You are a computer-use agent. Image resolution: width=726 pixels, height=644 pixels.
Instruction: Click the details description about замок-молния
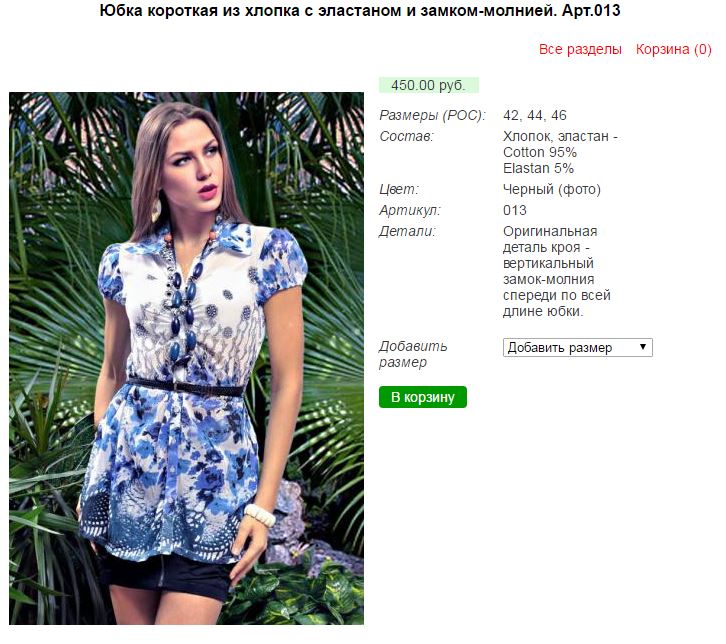click(557, 271)
